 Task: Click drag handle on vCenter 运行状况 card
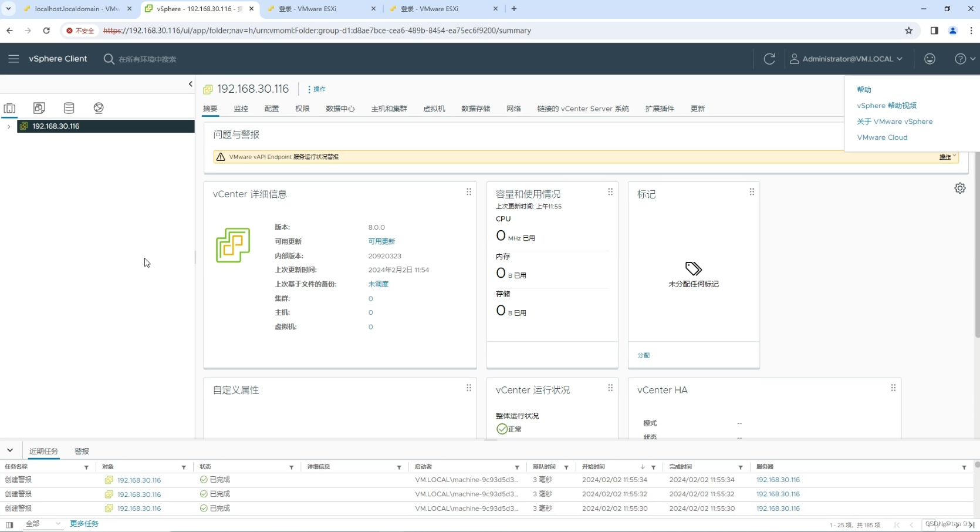coord(610,388)
